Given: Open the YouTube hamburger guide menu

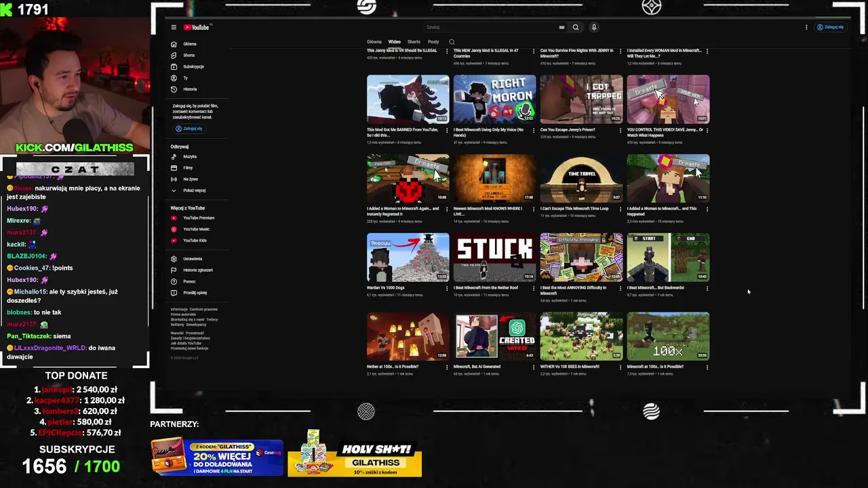Looking at the screenshot, I should [x=174, y=27].
